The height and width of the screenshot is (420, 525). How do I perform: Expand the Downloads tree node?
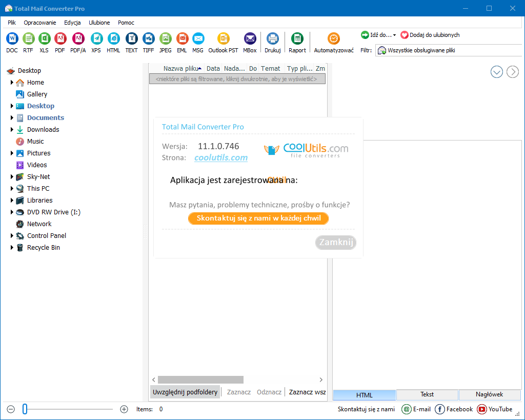[x=12, y=129]
